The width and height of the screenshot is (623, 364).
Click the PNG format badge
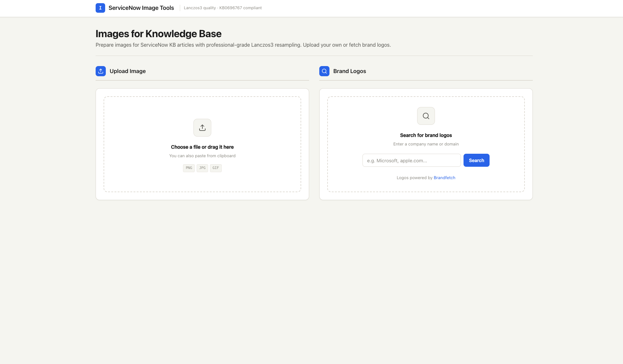coord(189,168)
